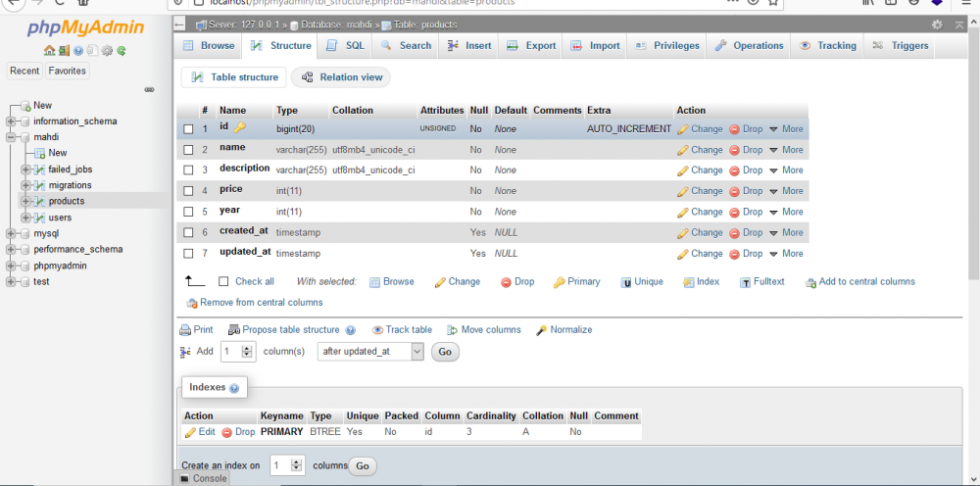Click the Triggers tab
980x486 pixels.
pos(900,46)
